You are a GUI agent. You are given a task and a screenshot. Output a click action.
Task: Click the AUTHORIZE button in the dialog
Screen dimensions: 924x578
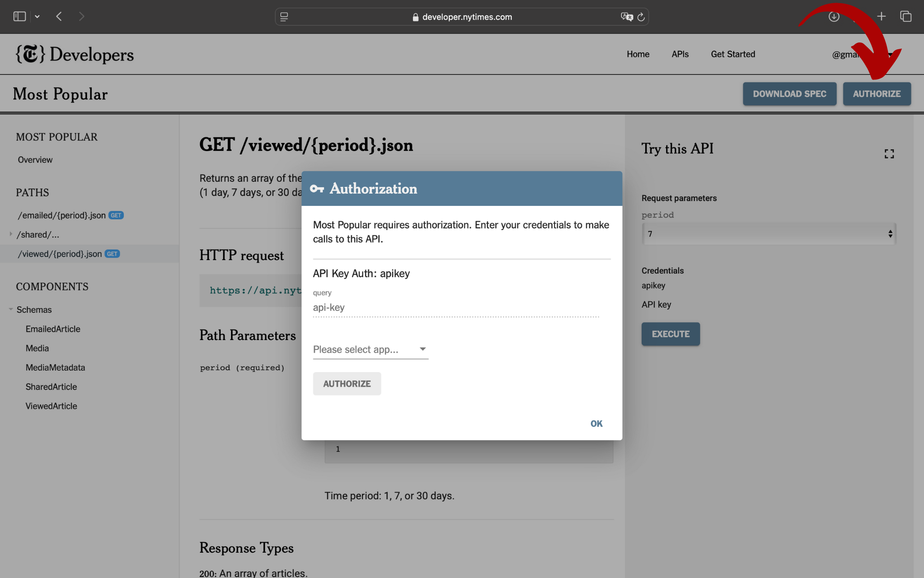tap(347, 384)
